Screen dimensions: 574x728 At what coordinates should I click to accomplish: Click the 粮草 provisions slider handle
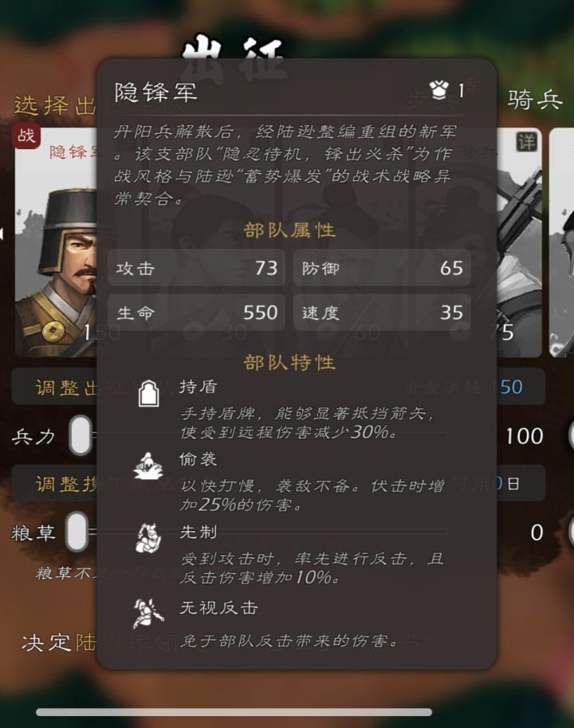(77, 532)
